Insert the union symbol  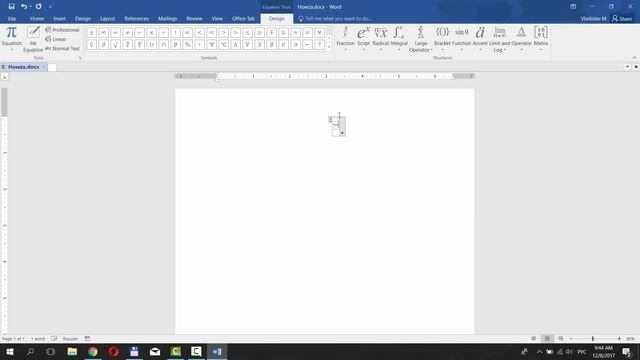pos(151,44)
